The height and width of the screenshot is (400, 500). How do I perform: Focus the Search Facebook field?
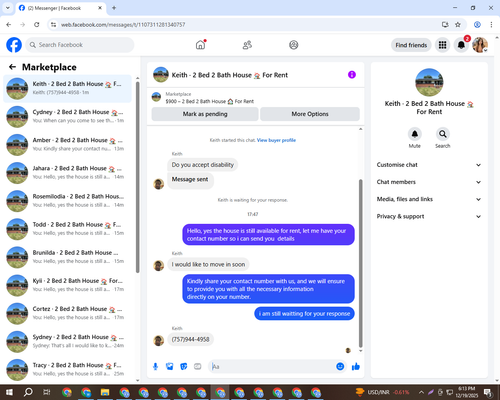[x=80, y=45]
